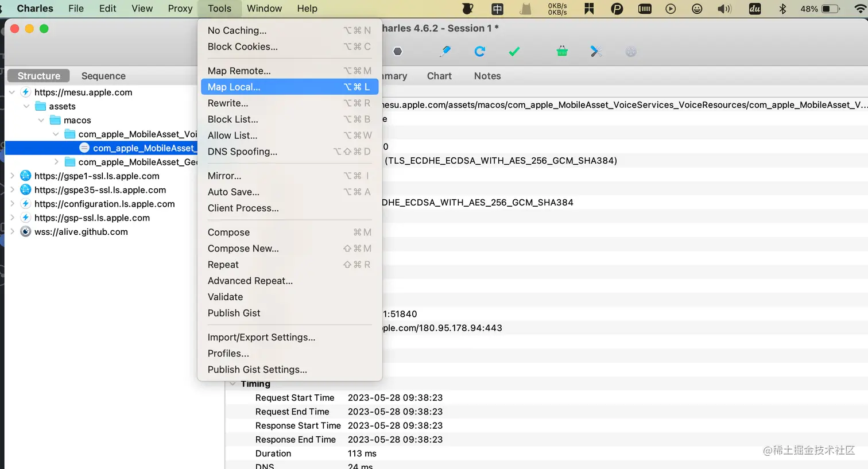
Task: Click the network speed KB/s indicator
Action: click(557, 9)
